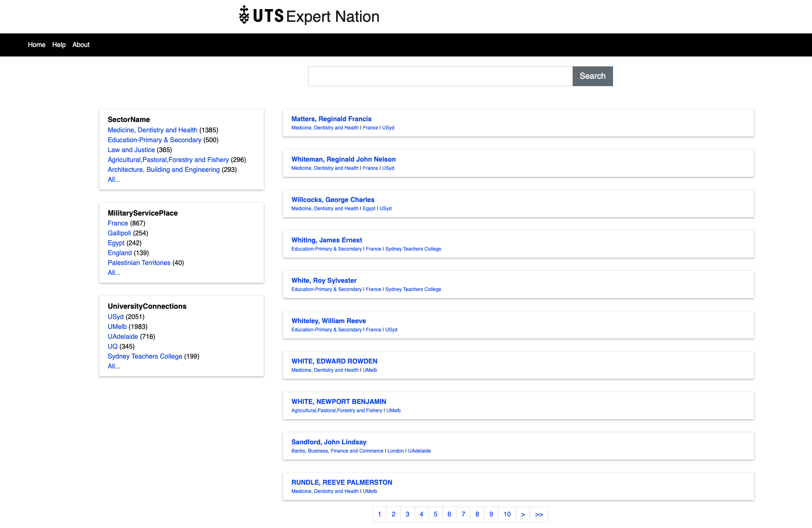Viewport: 812px width, 528px height.
Task: Click the last-page >> pagination control
Action: click(x=539, y=514)
